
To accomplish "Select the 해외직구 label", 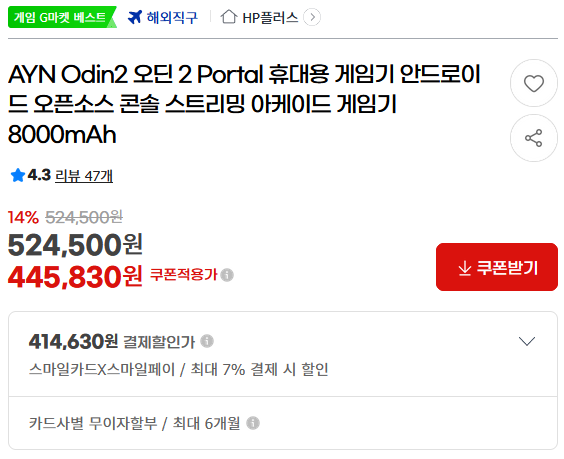I will [172, 17].
